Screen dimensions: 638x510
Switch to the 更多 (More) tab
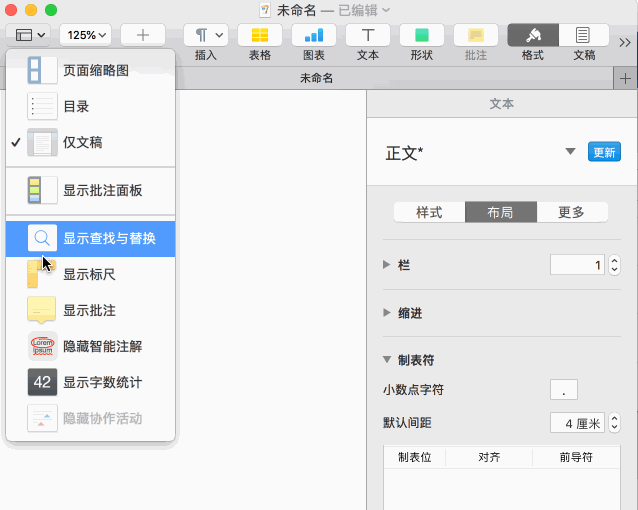(x=571, y=212)
